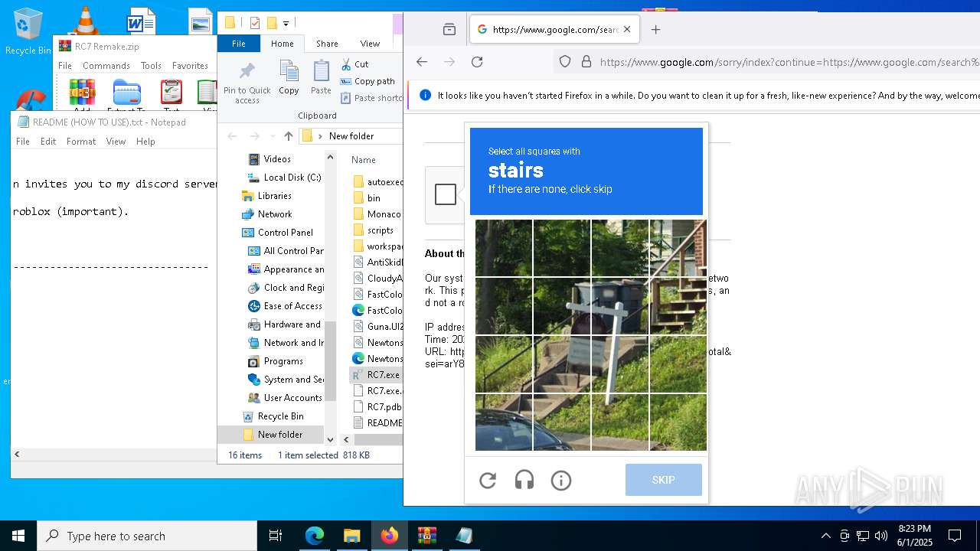
Task: Sort files by the Name column header
Action: [364, 160]
